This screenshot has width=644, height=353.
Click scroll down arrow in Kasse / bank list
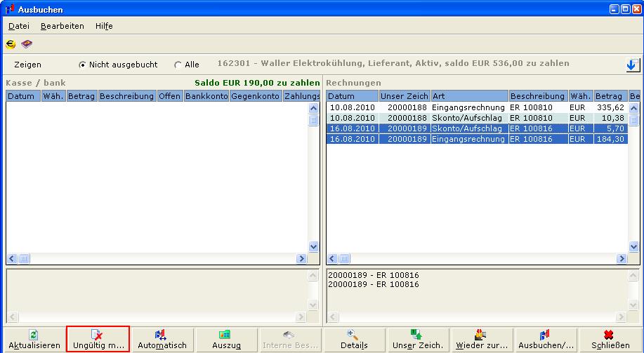313,247
